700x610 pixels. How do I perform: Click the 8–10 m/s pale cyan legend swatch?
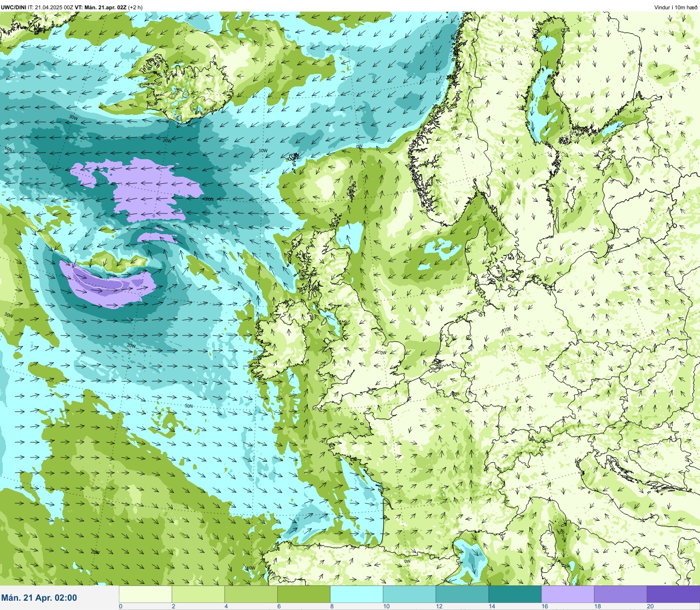point(357,595)
